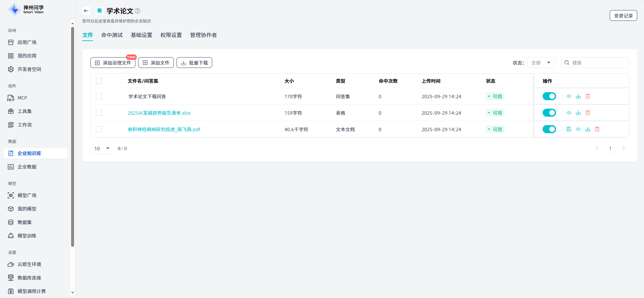Tick the checkbox for 2025AI发展趋势报告清单.xlsx
The width and height of the screenshot is (644, 298).
tap(99, 113)
